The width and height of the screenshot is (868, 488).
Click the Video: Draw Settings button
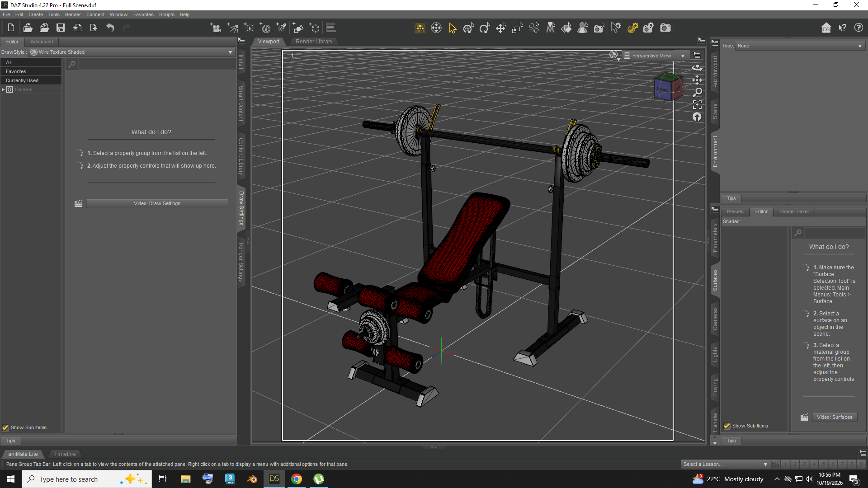click(x=157, y=203)
